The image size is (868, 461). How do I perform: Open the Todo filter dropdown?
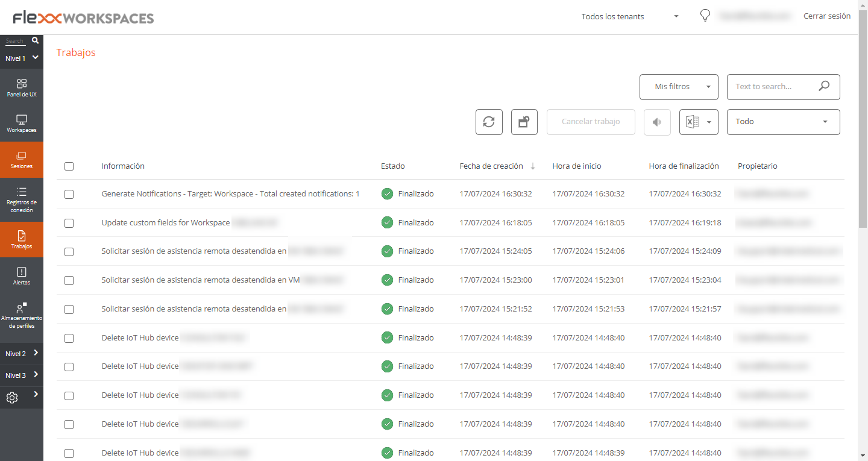[x=783, y=122]
